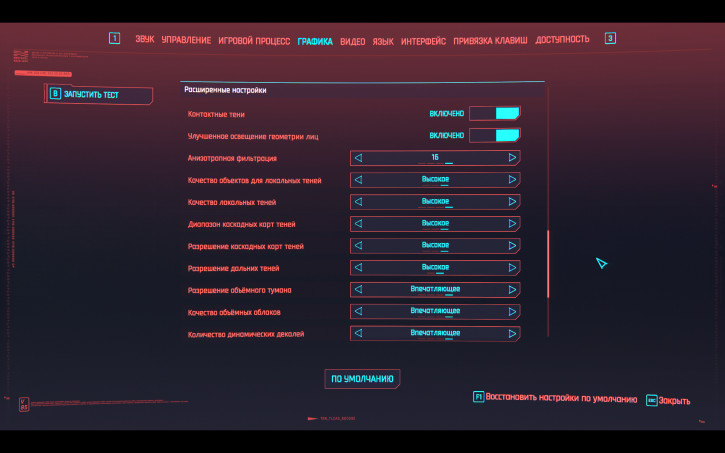
Task: Toggle Улучшенное освещение геометрии лиц switch
Action: click(x=495, y=135)
